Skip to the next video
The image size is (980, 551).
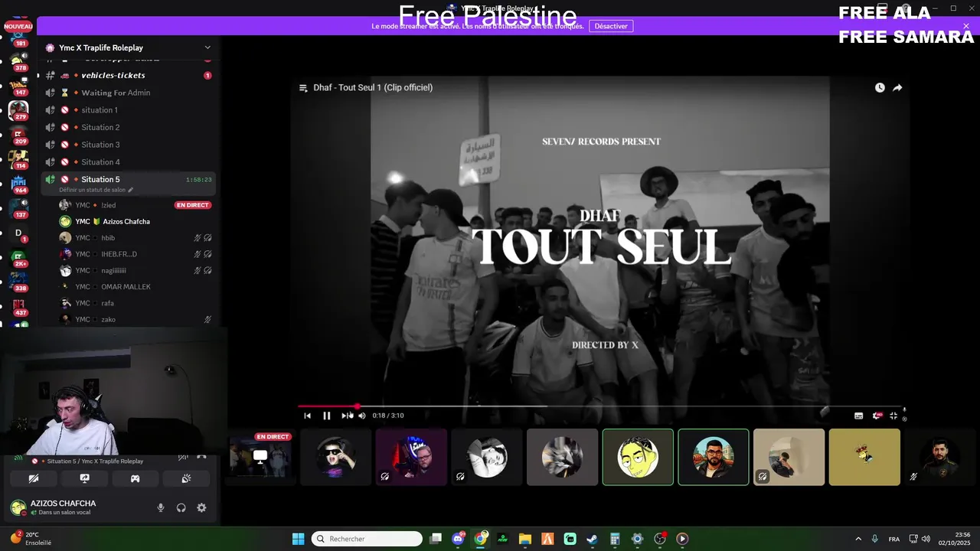tap(345, 416)
